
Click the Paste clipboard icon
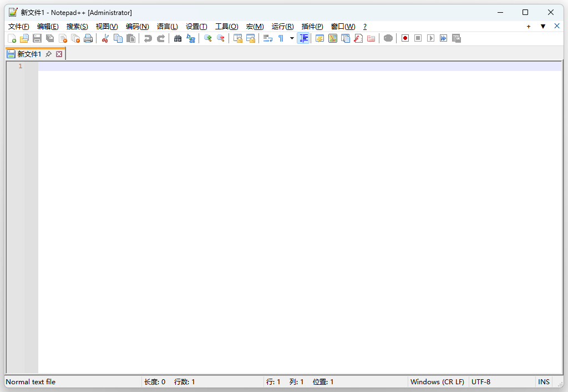point(131,38)
